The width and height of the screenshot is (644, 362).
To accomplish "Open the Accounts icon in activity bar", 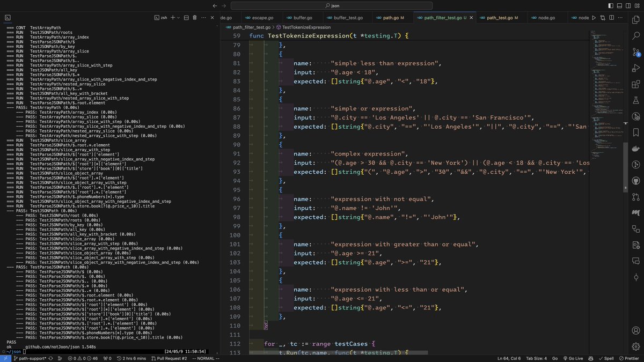I will point(636,330).
